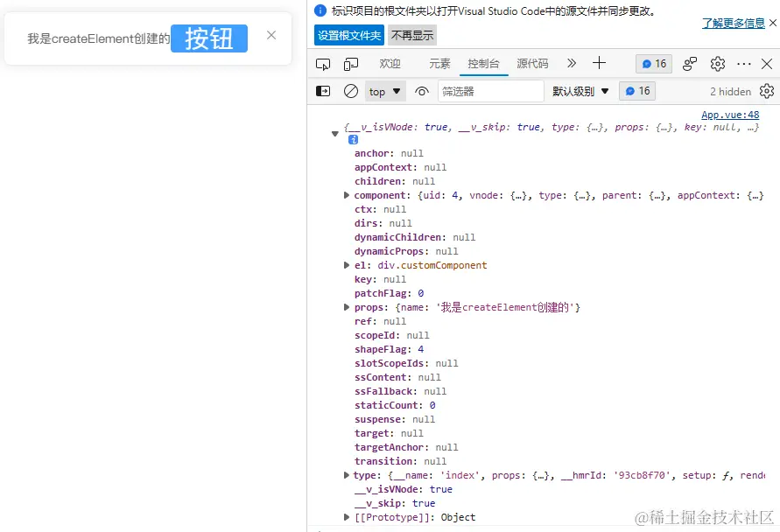Collapse the logged VNode object
780x532 pixels.
(334, 133)
